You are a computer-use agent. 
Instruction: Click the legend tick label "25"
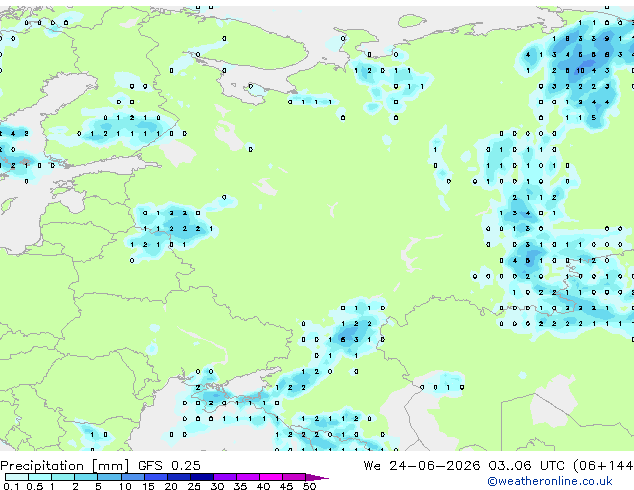coord(194,486)
